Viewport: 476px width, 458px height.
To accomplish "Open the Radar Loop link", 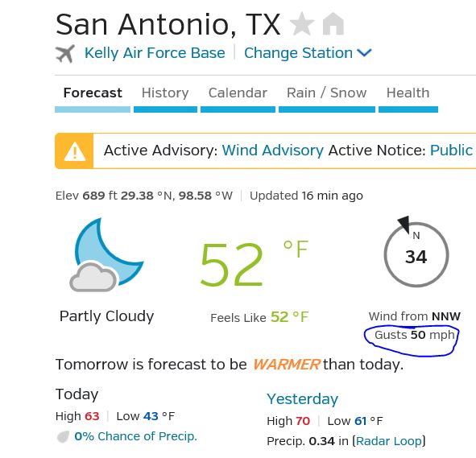I will (388, 441).
